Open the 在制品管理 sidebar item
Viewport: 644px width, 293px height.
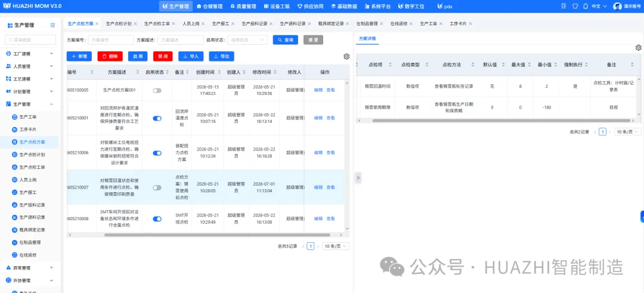click(x=30, y=242)
